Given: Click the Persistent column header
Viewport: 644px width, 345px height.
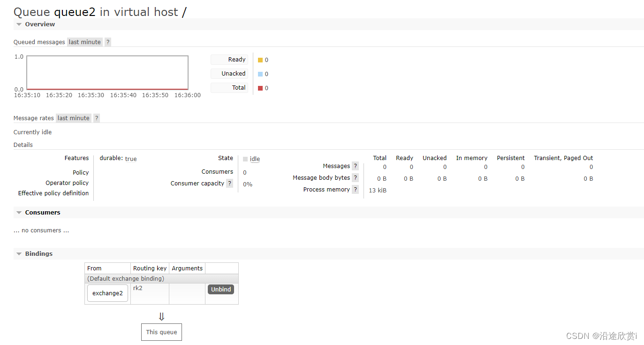Looking at the screenshot, I should tap(511, 158).
